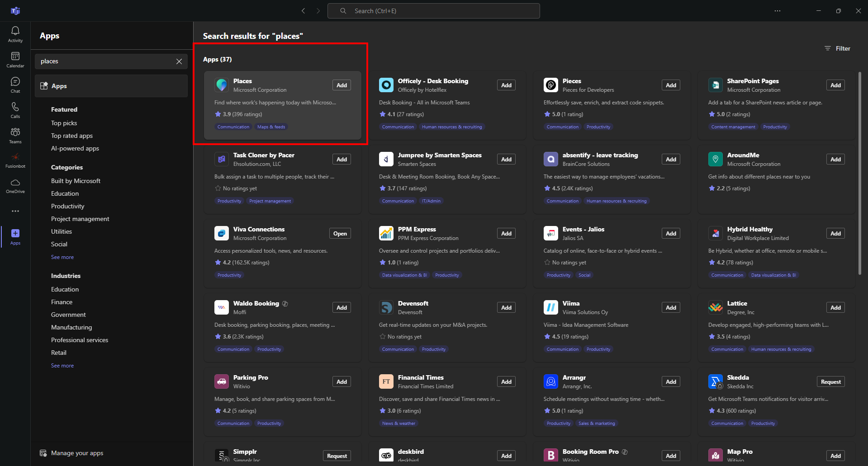The image size is (868, 466).
Task: Click the News & weather tag
Action: pyautogui.click(x=398, y=424)
